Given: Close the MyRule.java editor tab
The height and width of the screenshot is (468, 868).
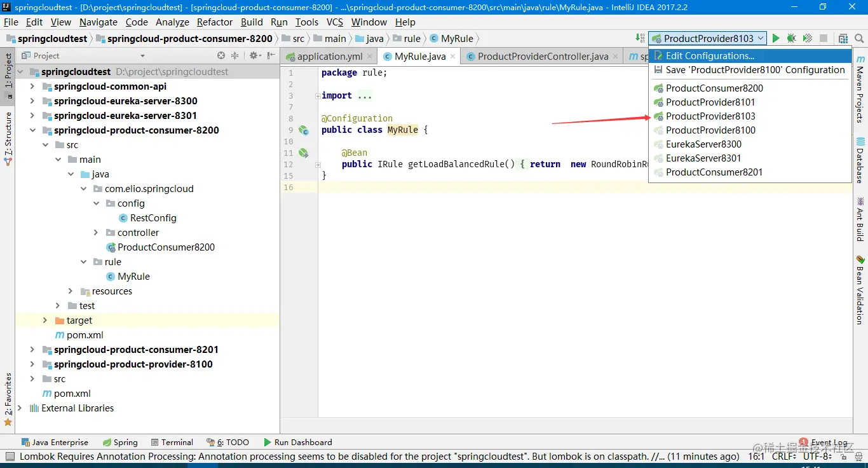Looking at the screenshot, I should 453,56.
